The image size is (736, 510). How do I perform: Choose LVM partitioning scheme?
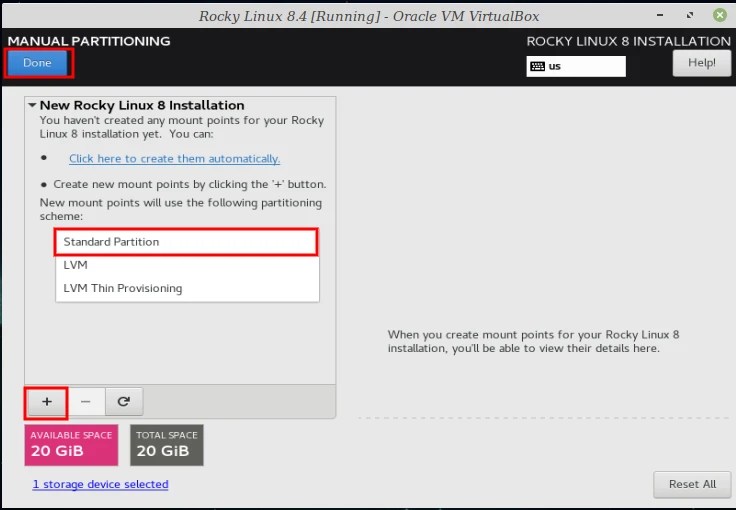pyautogui.click(x=187, y=265)
